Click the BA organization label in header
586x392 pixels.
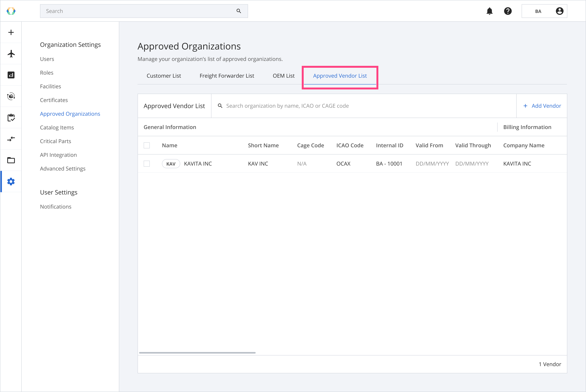point(538,11)
